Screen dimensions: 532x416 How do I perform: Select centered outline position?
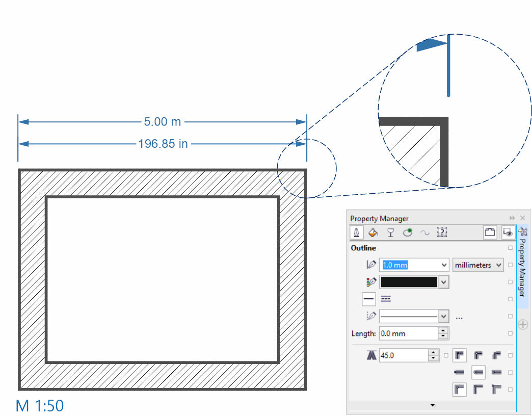(478, 389)
